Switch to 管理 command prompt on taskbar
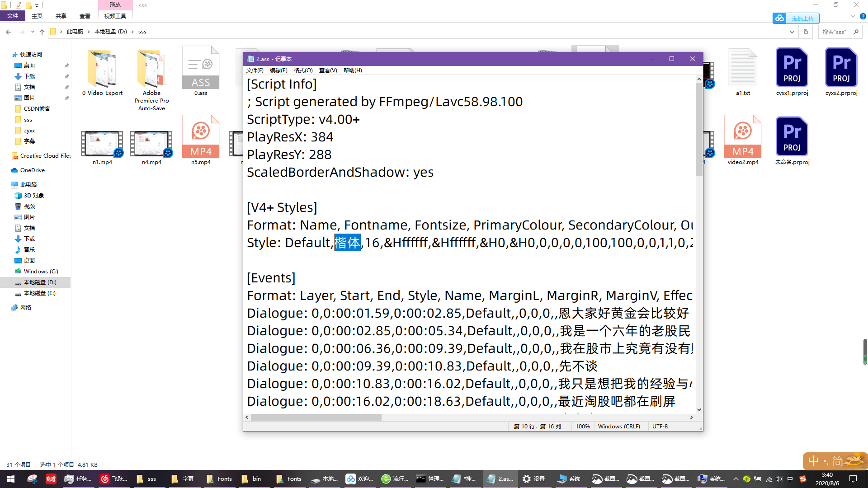The width and height of the screenshot is (868, 488). [429, 479]
